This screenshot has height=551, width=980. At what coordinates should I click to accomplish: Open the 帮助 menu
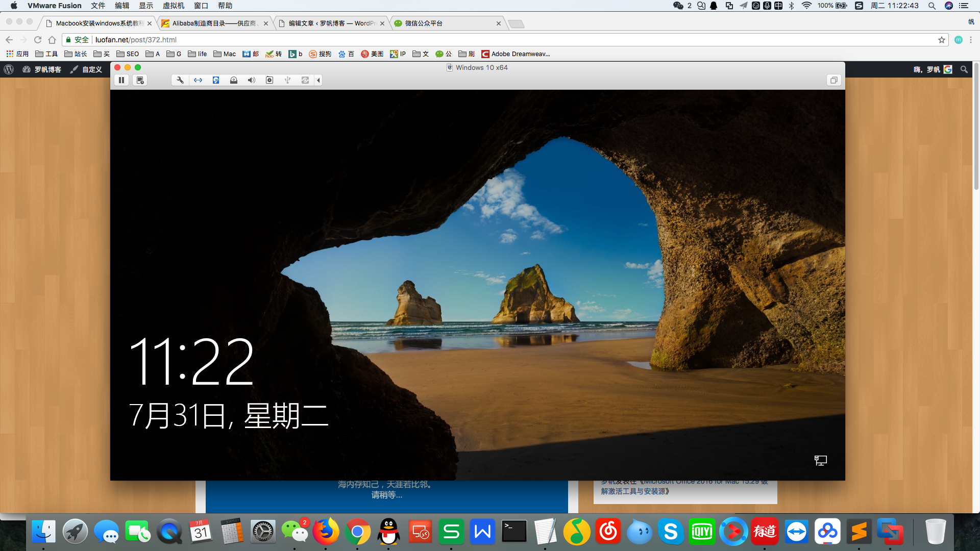pos(225,6)
